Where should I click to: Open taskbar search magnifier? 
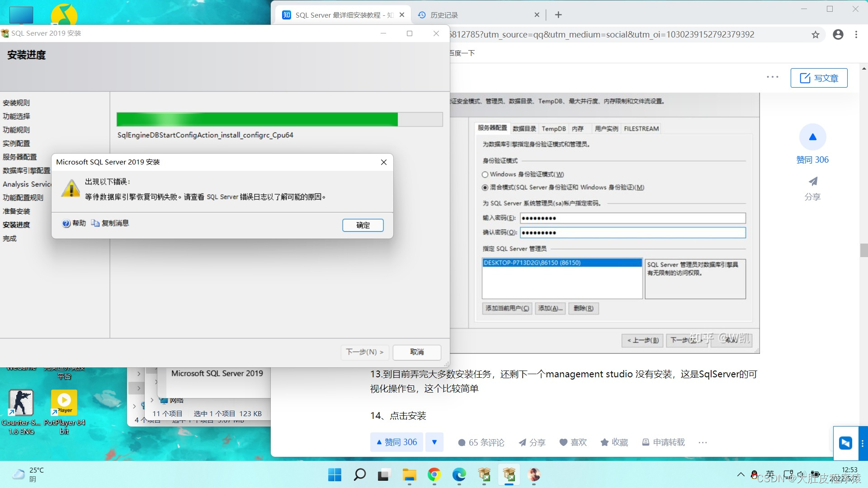point(359,475)
